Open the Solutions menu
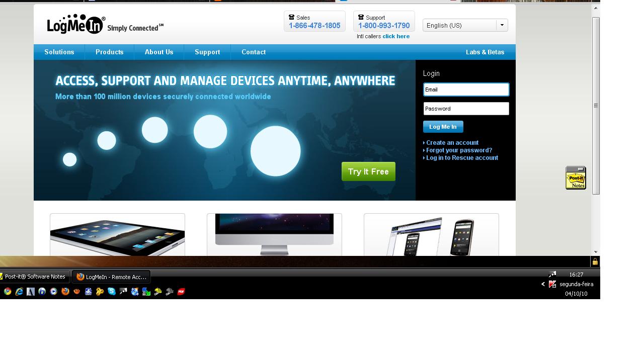This screenshot has height=362, width=644. (59, 52)
